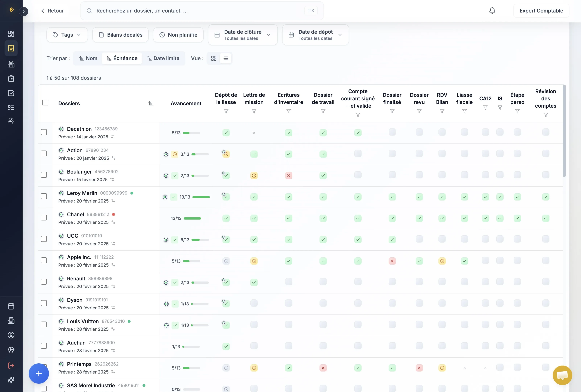Click the notification bell icon
The image size is (581, 392).
click(492, 11)
